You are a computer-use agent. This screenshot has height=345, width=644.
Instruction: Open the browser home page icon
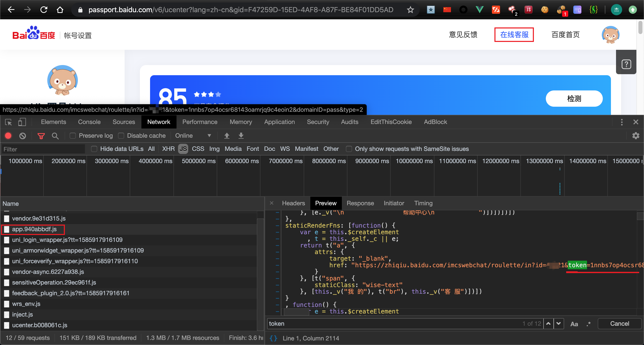[60, 10]
